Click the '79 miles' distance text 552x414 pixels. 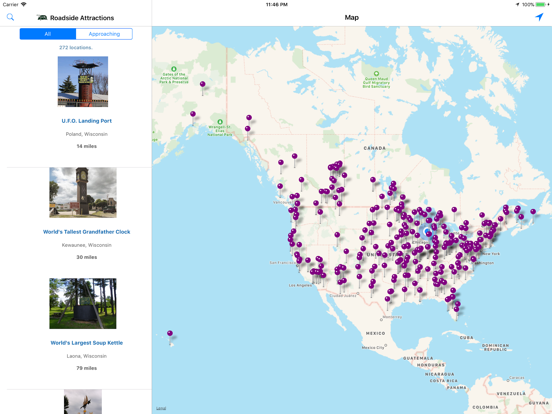pos(87,368)
